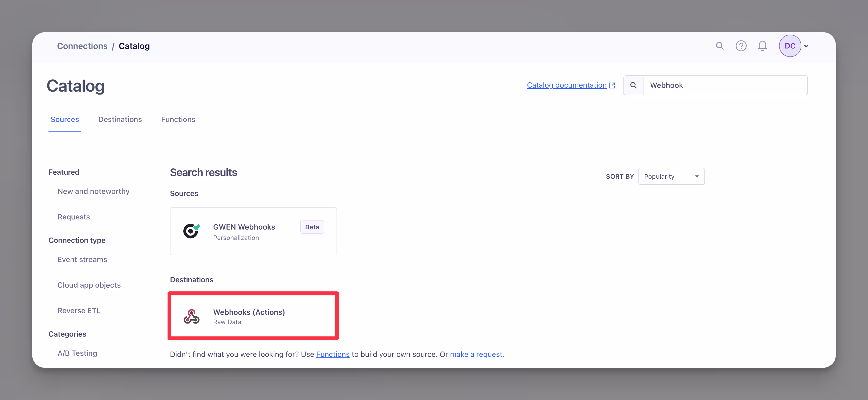The width and height of the screenshot is (868, 400).
Task: Open the GWEN Webhooks source card
Action: pyautogui.click(x=253, y=231)
